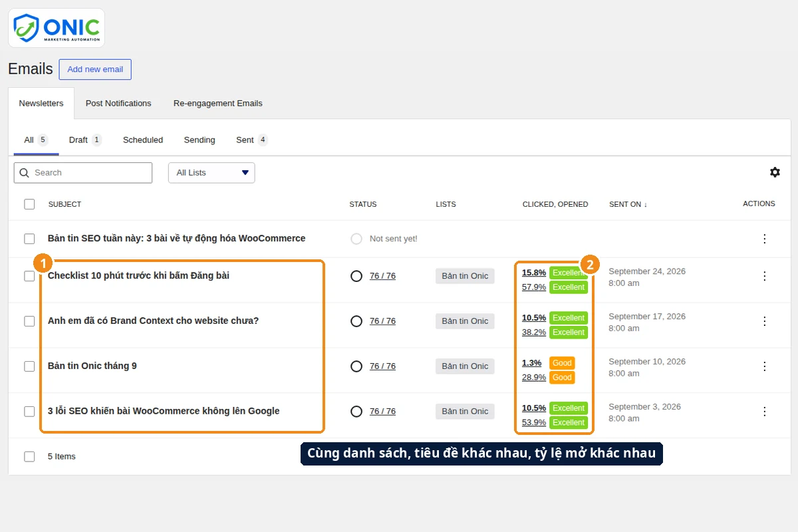Sort the table by the Sent On column

(x=628, y=204)
